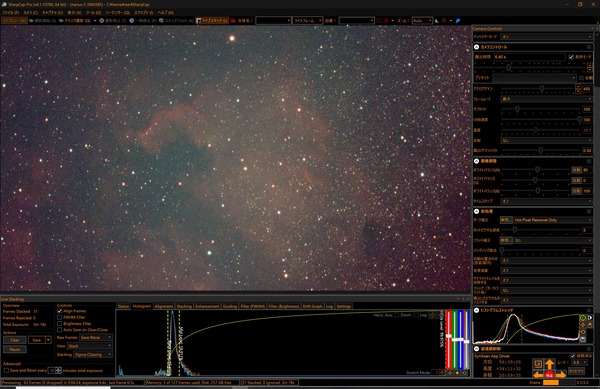Image resolution: width=600 pixels, height=389 pixels.
Task: Open the Hot Pixel Removal Only dropdown
Action: point(553,220)
